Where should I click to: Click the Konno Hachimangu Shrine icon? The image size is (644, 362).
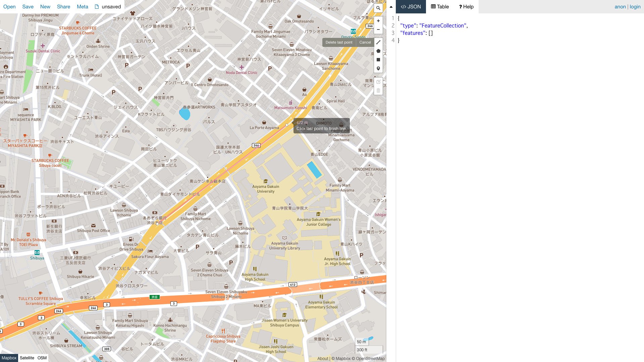point(170,320)
